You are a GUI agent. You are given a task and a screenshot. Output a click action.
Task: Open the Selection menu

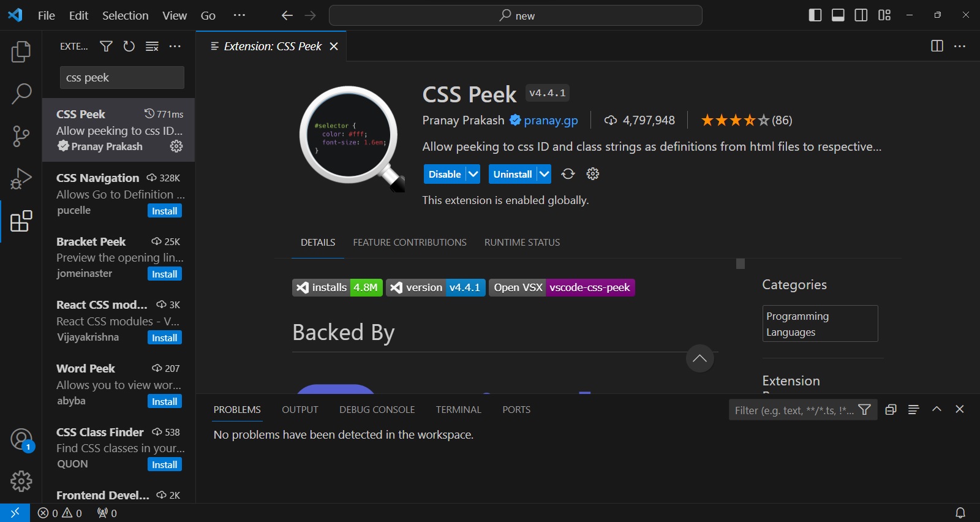click(125, 15)
